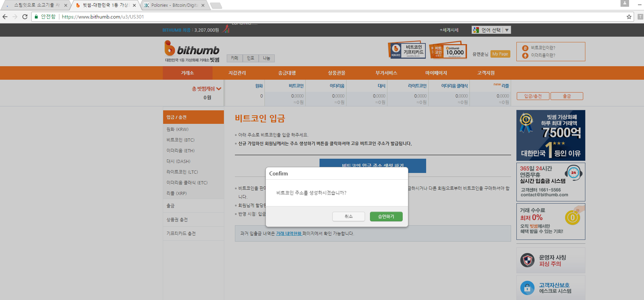Click the 출금 button near the balances
Viewport: 644px width, 300px height.
coord(567,96)
